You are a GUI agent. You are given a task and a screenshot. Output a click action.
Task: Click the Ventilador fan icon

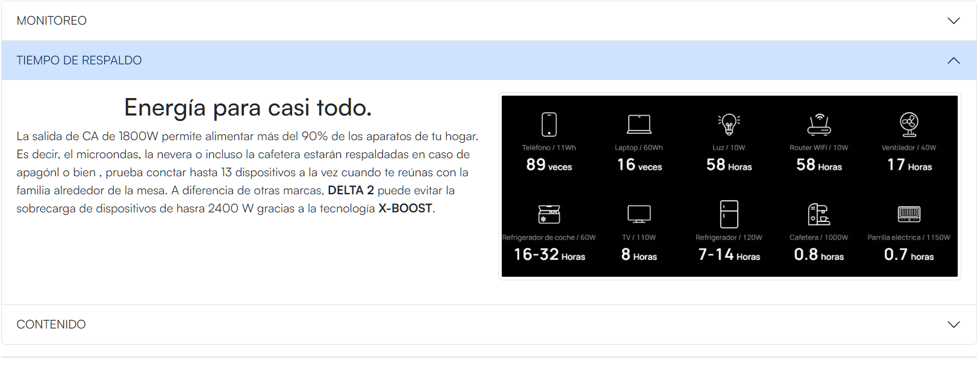click(x=909, y=124)
